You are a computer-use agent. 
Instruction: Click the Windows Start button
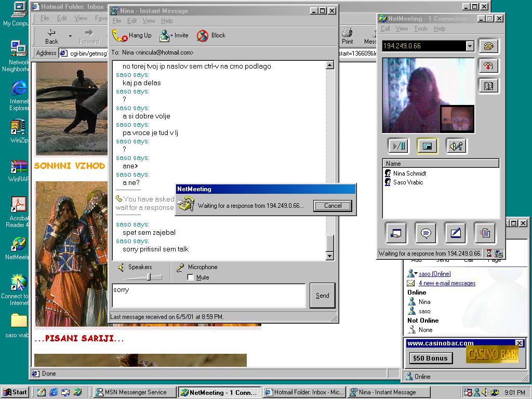[x=15, y=392]
